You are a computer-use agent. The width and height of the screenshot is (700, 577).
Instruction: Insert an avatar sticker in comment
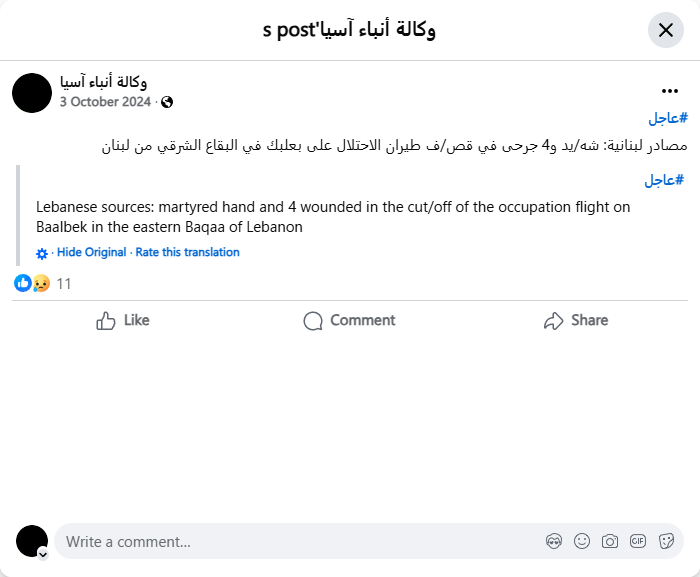point(554,541)
